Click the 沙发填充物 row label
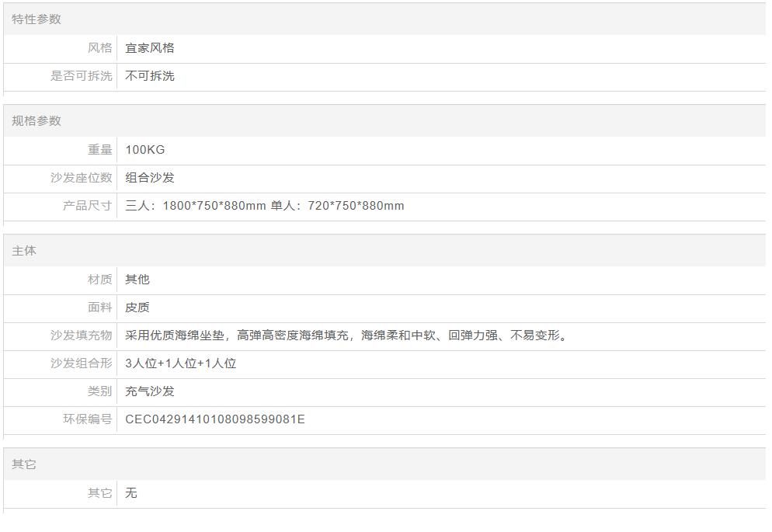The image size is (772, 532). 82,336
